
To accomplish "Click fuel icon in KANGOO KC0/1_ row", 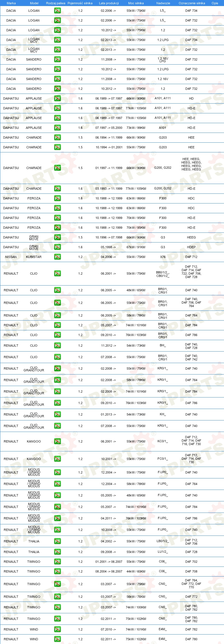I will (x=57, y=441).
